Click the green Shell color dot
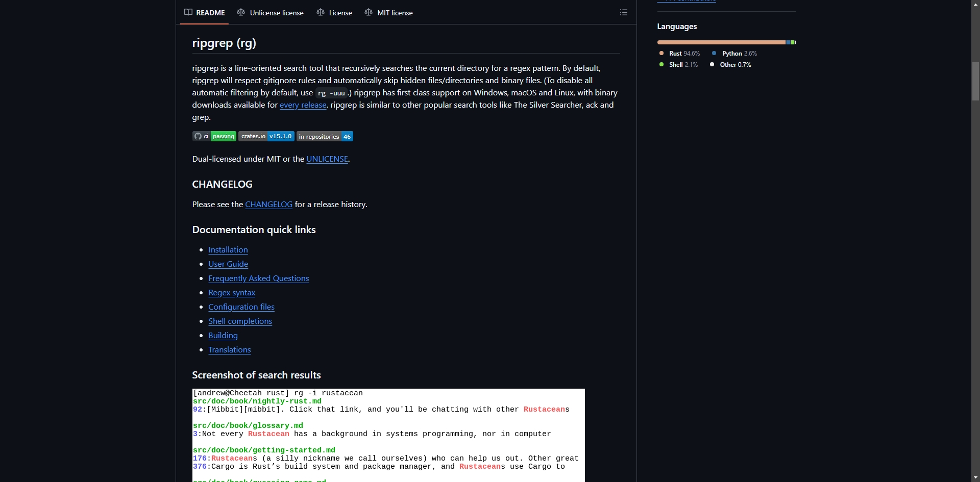The height and width of the screenshot is (482, 980). pos(661,64)
